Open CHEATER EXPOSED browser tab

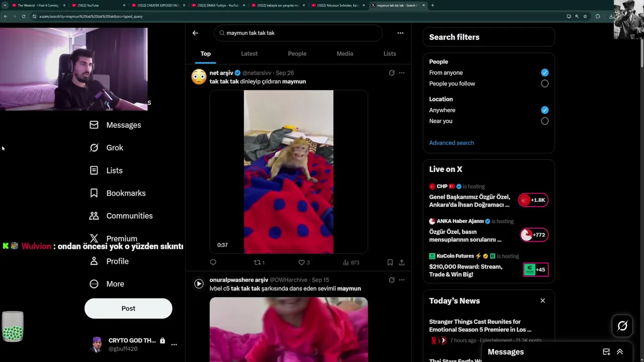coord(158,5)
